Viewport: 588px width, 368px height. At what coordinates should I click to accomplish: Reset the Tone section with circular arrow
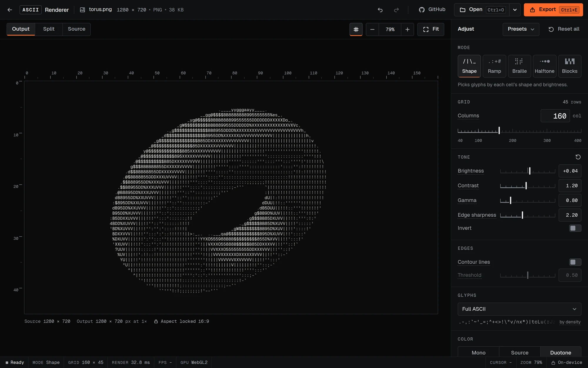(x=578, y=157)
